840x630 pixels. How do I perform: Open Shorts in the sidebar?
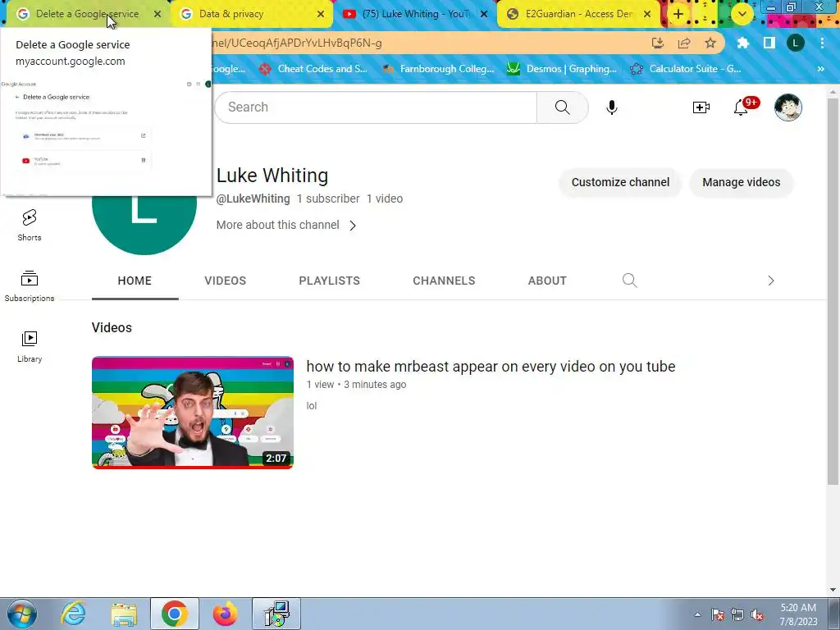[x=30, y=225]
